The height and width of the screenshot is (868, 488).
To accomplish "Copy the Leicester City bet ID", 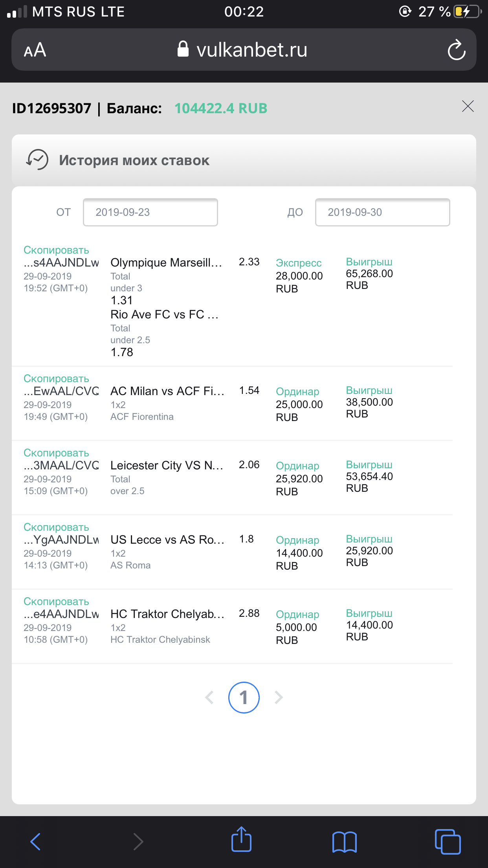I will point(56,453).
